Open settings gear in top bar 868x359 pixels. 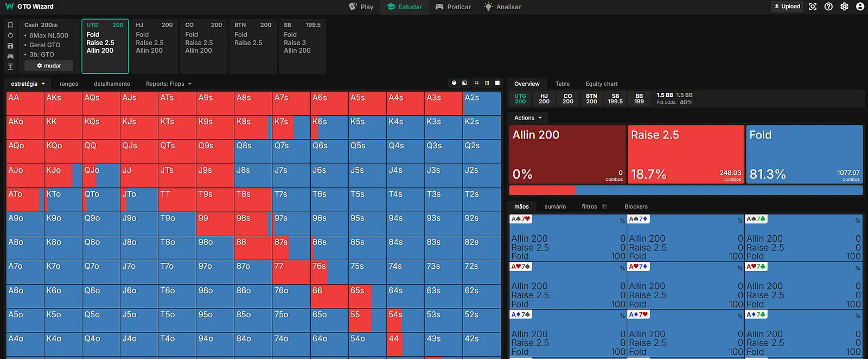click(844, 7)
